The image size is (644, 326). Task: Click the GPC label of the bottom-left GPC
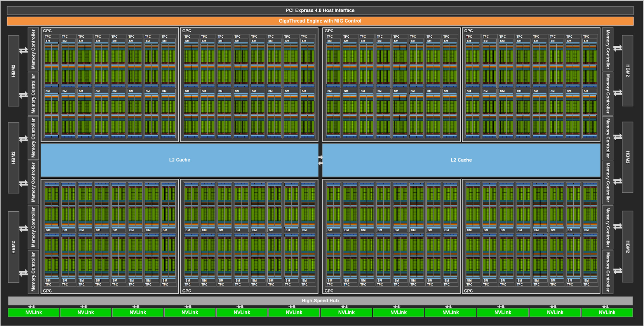click(x=47, y=291)
